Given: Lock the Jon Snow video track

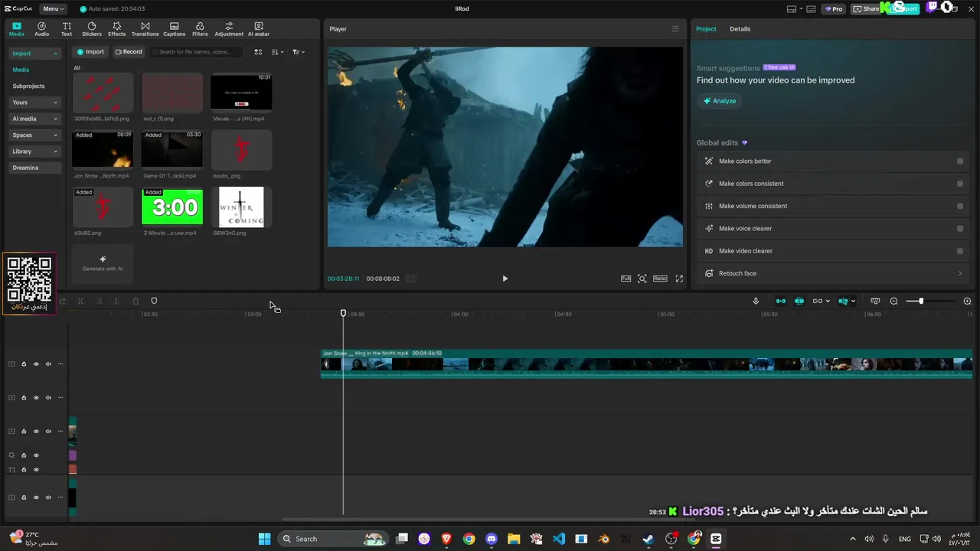Looking at the screenshot, I should (x=24, y=364).
